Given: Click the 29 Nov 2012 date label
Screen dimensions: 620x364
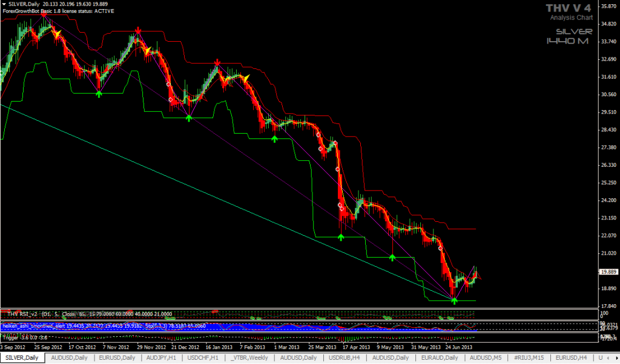Looking at the screenshot, I should click(151, 348).
